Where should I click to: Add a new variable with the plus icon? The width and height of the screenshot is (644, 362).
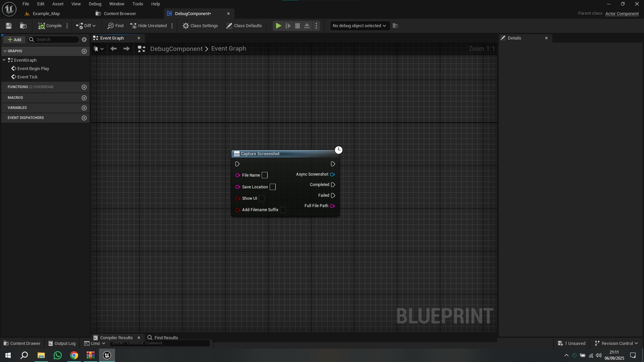pos(84,108)
